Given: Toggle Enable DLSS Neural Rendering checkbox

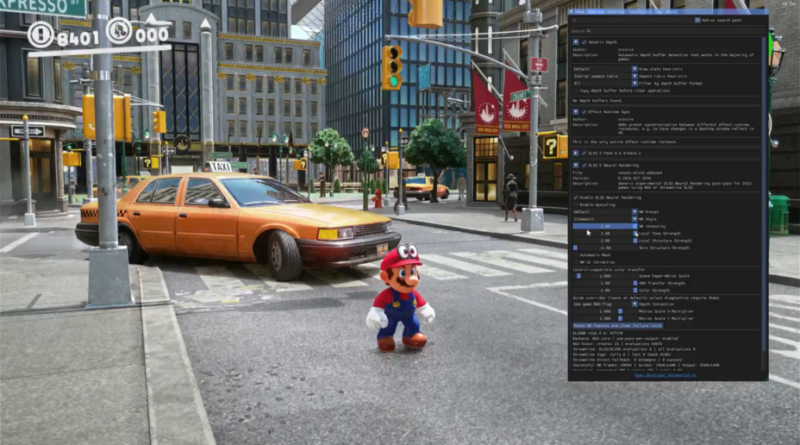Looking at the screenshot, I should (576, 197).
